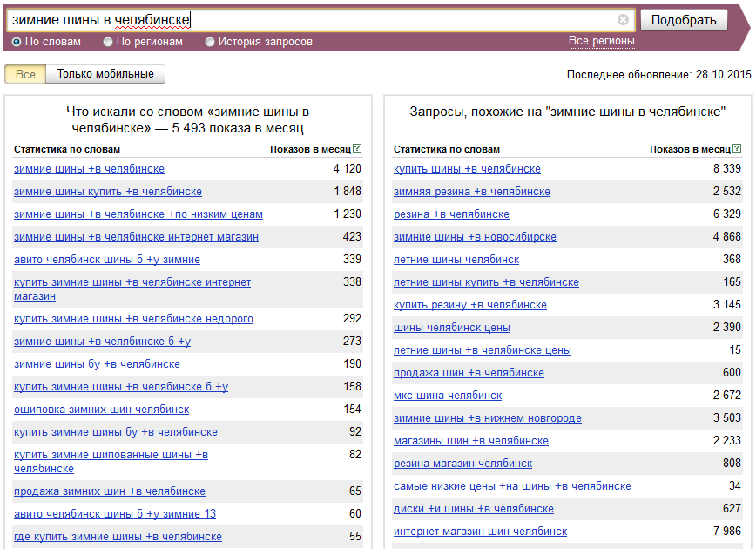Viewport: 756px width, 549px height.
Task: Select the 'По словам' radio button
Action: click(x=17, y=42)
